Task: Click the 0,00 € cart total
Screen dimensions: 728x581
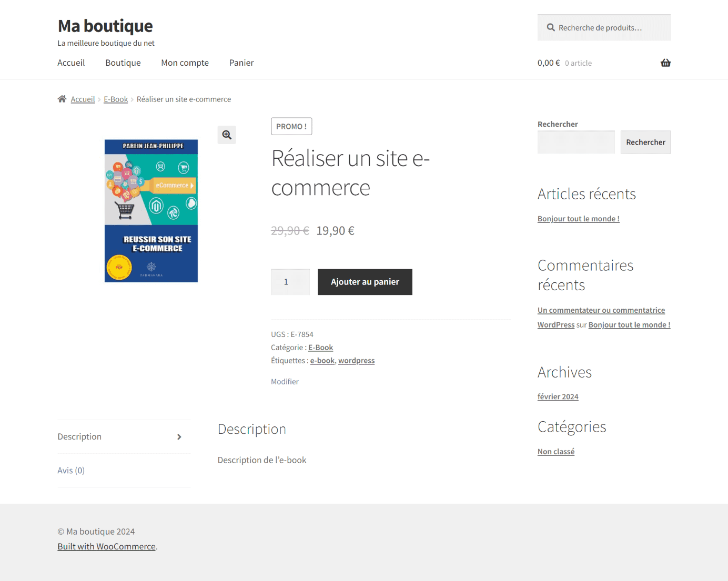Action: point(549,63)
